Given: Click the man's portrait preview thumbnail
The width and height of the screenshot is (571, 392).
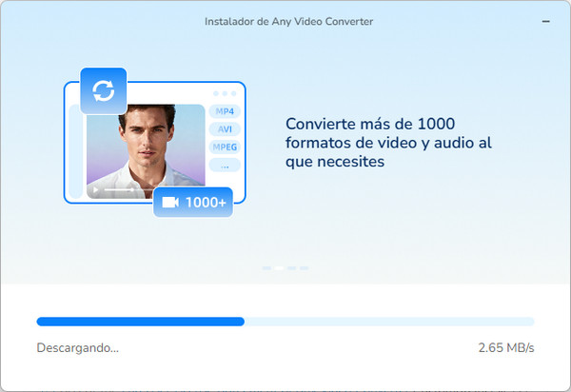Looking at the screenshot, I should coord(146,149).
